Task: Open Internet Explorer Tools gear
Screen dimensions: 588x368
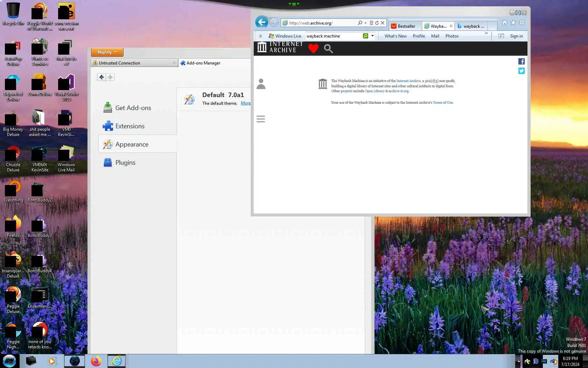Action: click(x=522, y=23)
